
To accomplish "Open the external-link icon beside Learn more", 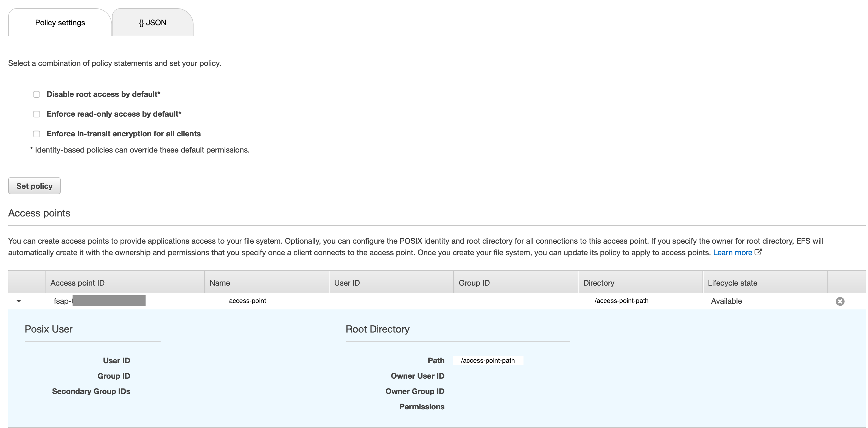I will click(x=758, y=252).
